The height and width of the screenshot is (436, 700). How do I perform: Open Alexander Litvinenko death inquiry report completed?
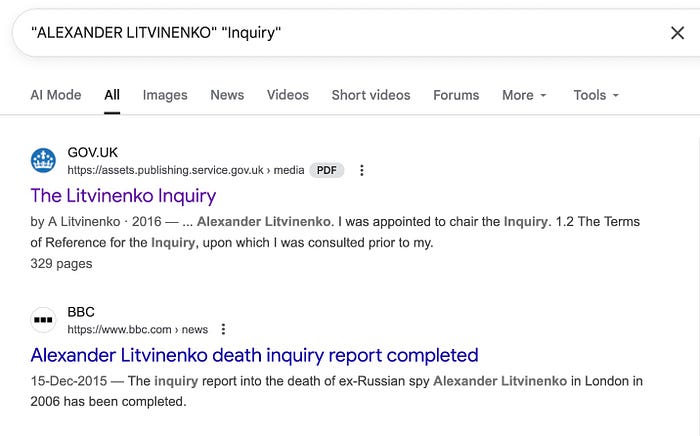(x=254, y=355)
